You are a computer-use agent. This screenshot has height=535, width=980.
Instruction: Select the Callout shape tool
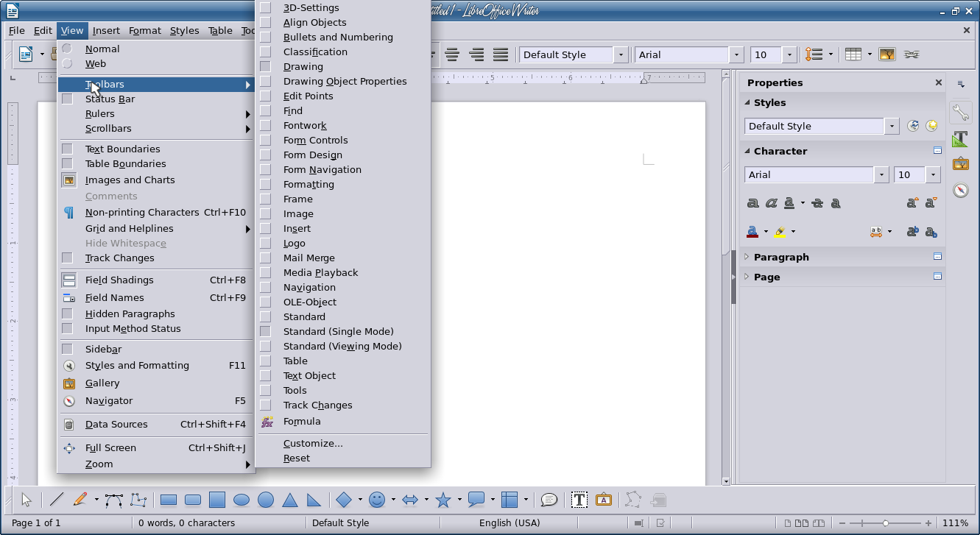476,500
